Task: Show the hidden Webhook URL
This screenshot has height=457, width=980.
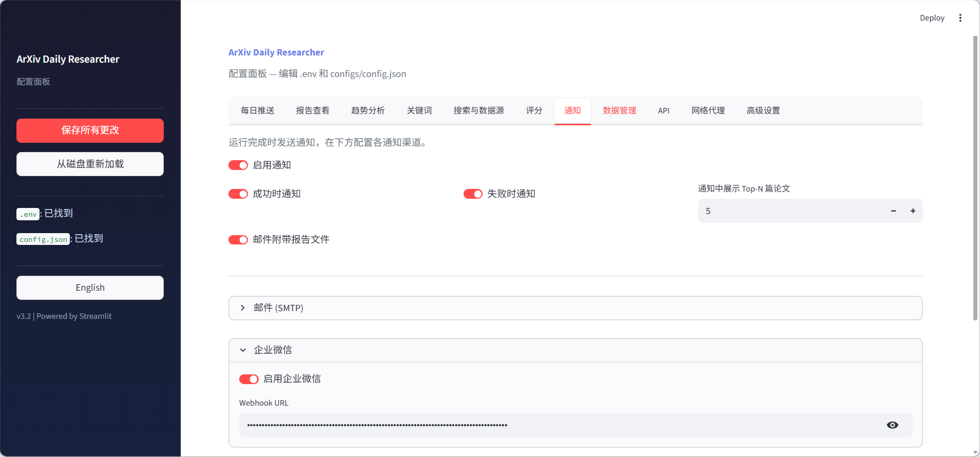Action: 892,425
